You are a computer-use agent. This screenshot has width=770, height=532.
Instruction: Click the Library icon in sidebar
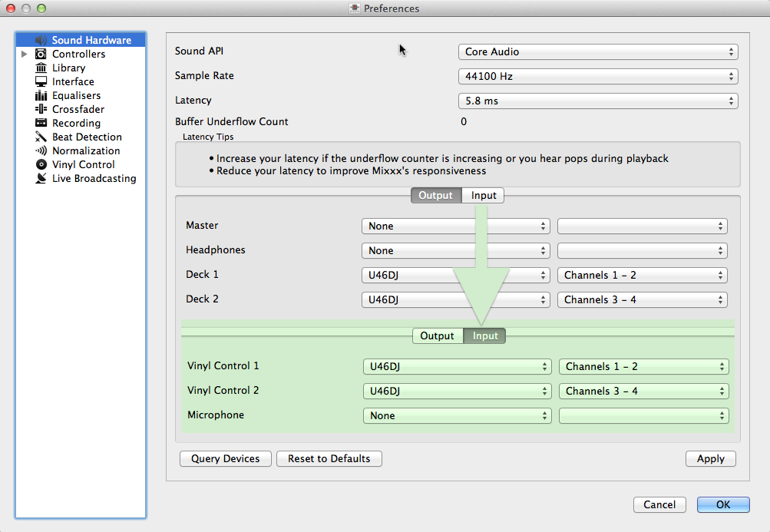point(41,68)
